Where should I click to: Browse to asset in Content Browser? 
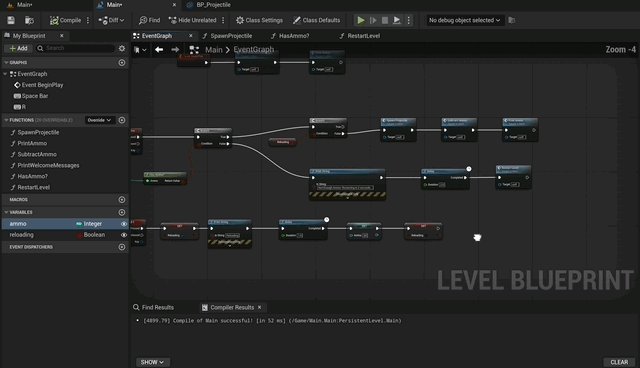click(x=29, y=20)
